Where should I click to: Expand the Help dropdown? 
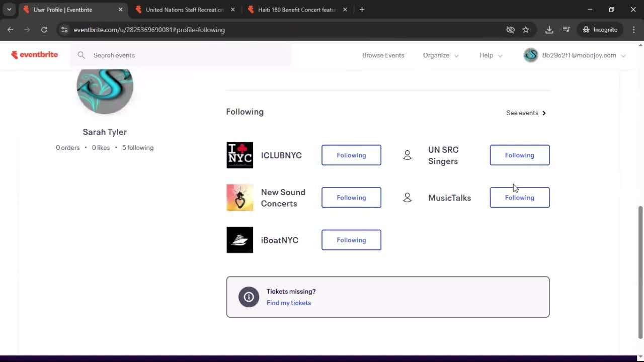tap(491, 55)
